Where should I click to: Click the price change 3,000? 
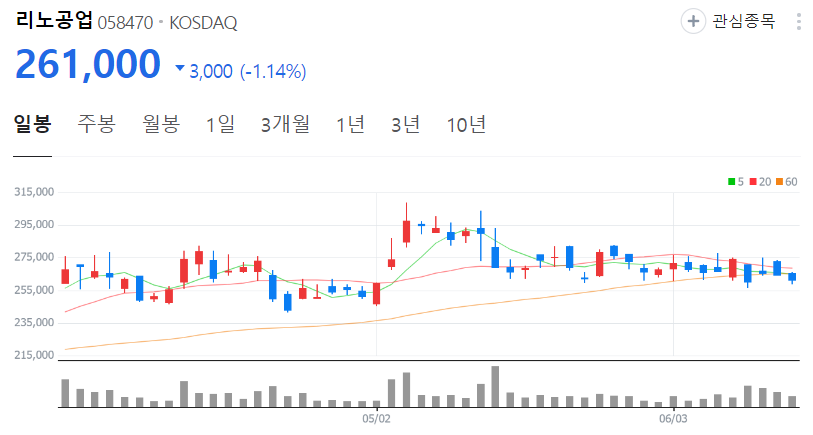[211, 71]
